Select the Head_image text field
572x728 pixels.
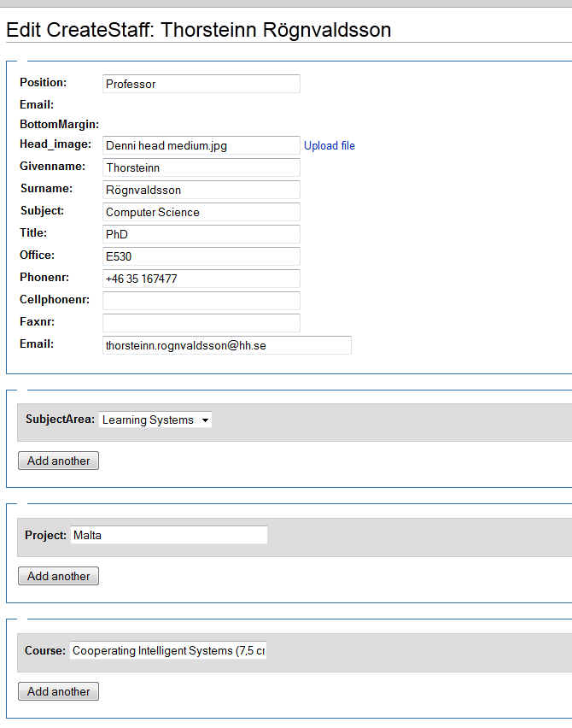click(201, 146)
